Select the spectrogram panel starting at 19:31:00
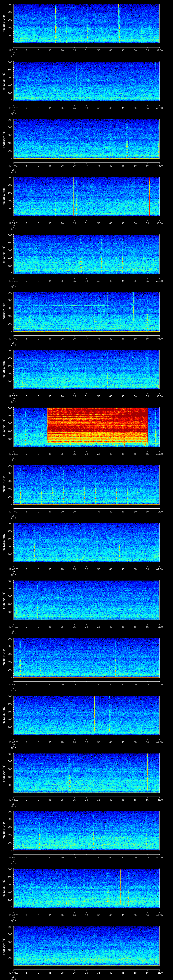This screenshot has height=980, width=173. 87,24
